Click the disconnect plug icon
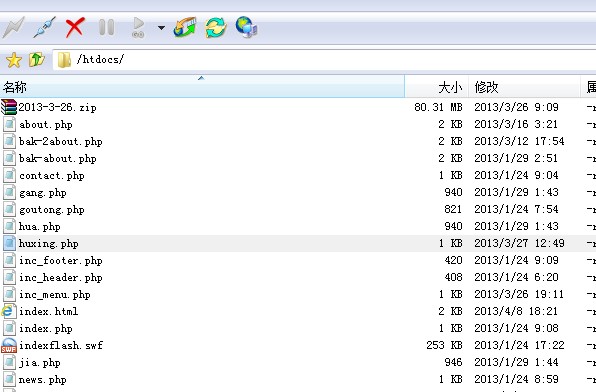Screen dimensions: 596x392 coord(44,27)
